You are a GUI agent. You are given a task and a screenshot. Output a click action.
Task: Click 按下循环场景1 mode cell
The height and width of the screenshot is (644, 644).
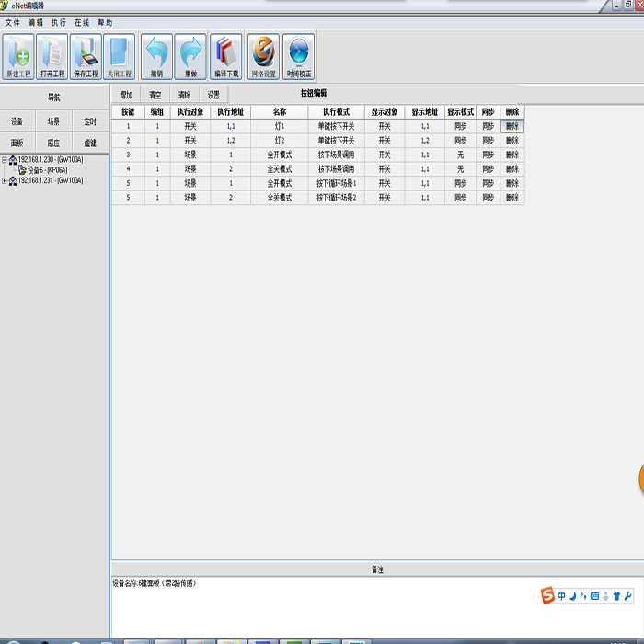[x=336, y=183]
